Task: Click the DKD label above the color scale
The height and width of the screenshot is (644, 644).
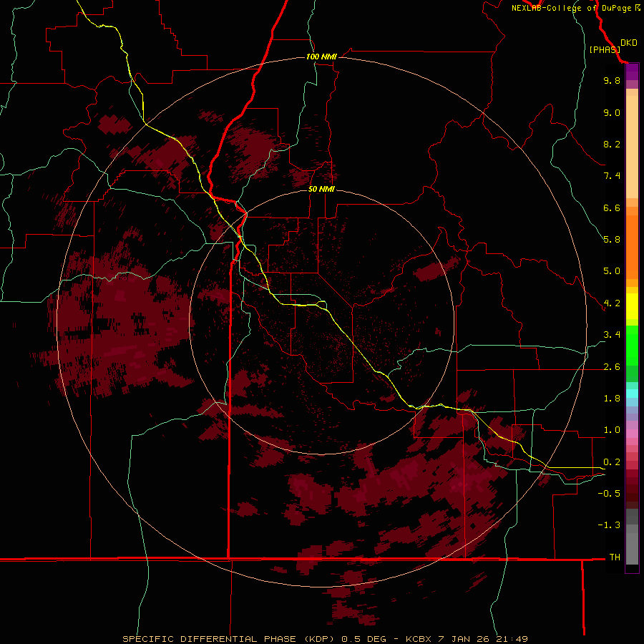Action: tap(629, 43)
